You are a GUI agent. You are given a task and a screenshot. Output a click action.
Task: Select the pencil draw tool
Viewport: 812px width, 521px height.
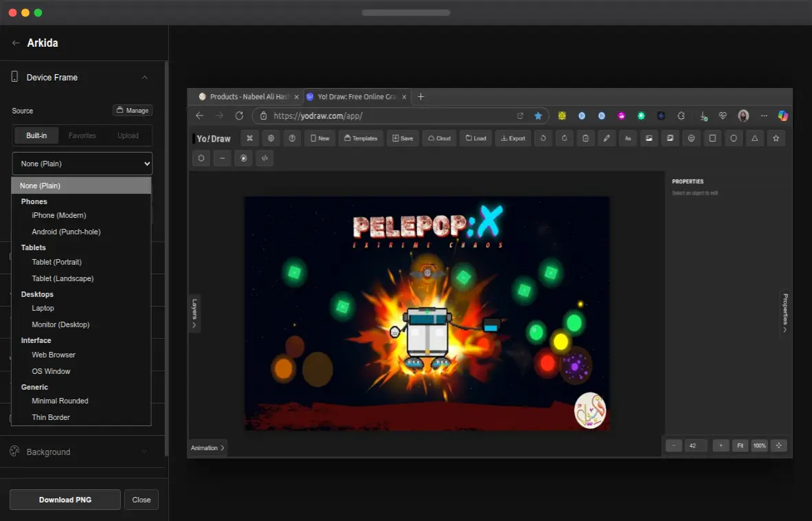click(x=607, y=138)
